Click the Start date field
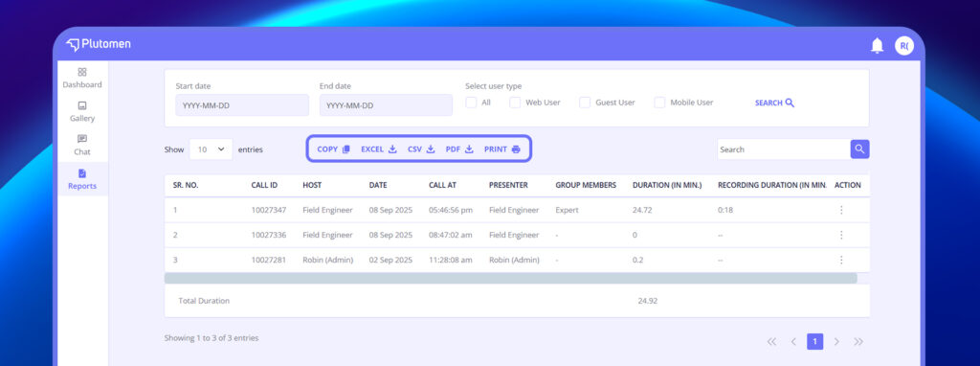 tap(242, 105)
